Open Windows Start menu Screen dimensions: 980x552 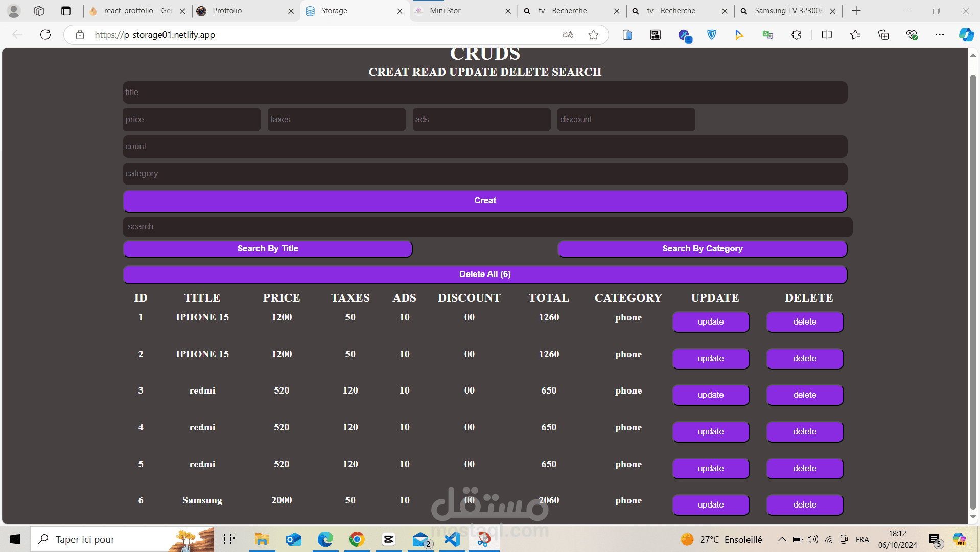tap(15, 539)
